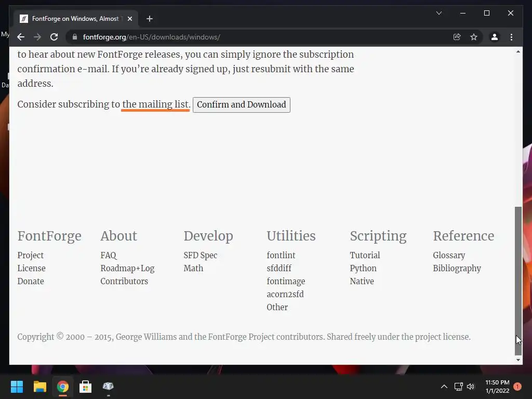Click the About footer heading

(x=119, y=236)
